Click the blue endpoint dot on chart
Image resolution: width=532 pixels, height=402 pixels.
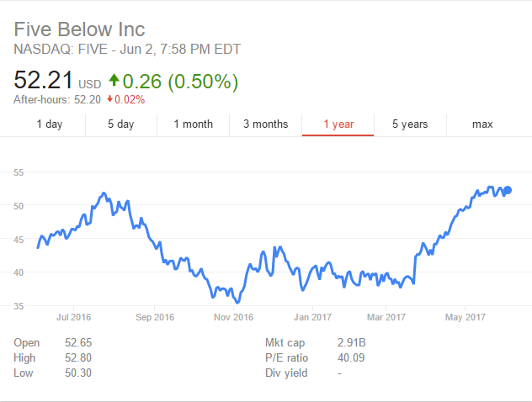point(508,190)
